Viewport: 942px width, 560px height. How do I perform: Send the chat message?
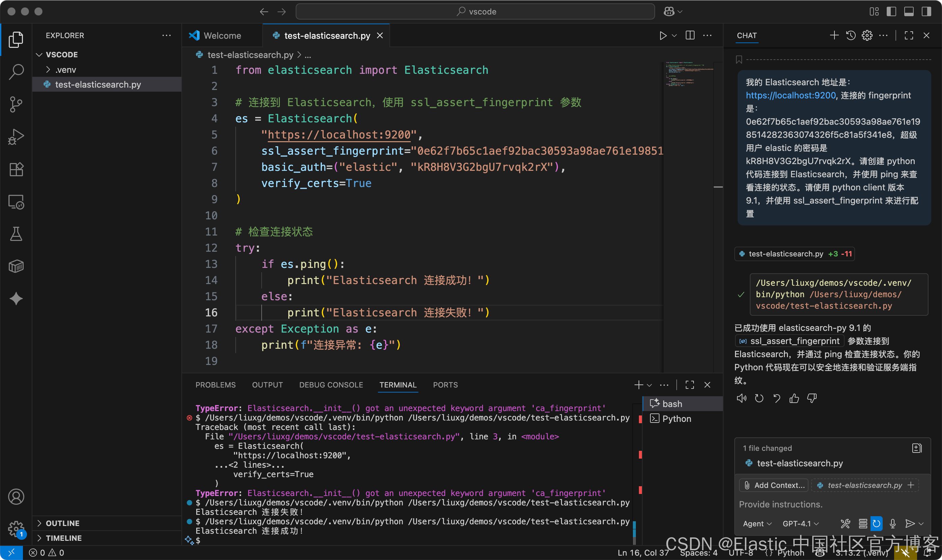click(x=910, y=524)
